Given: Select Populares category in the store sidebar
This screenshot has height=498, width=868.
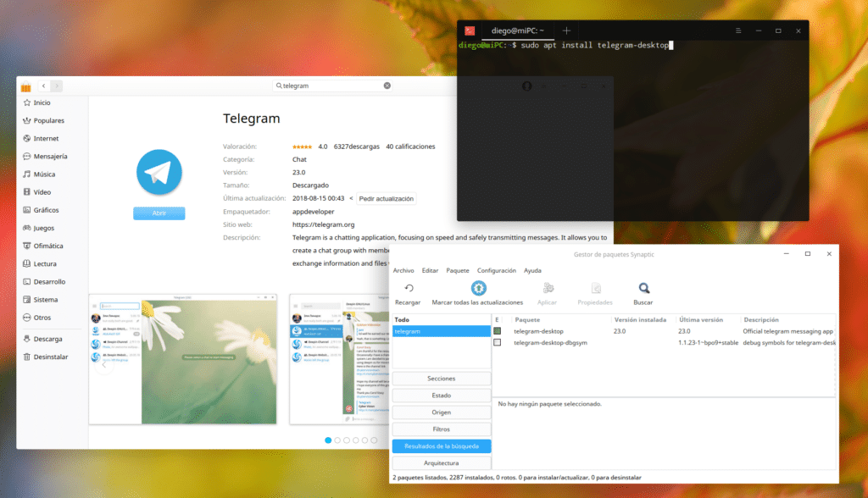Looking at the screenshot, I should (44, 120).
